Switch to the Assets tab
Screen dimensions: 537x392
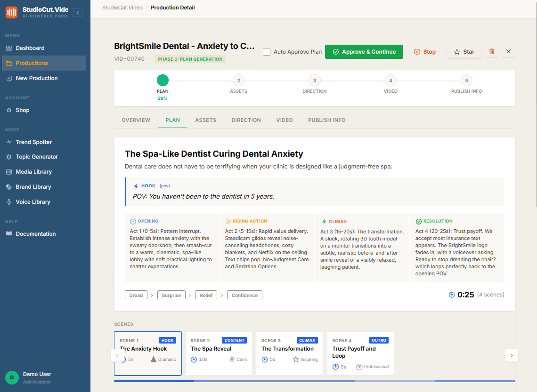[205, 120]
